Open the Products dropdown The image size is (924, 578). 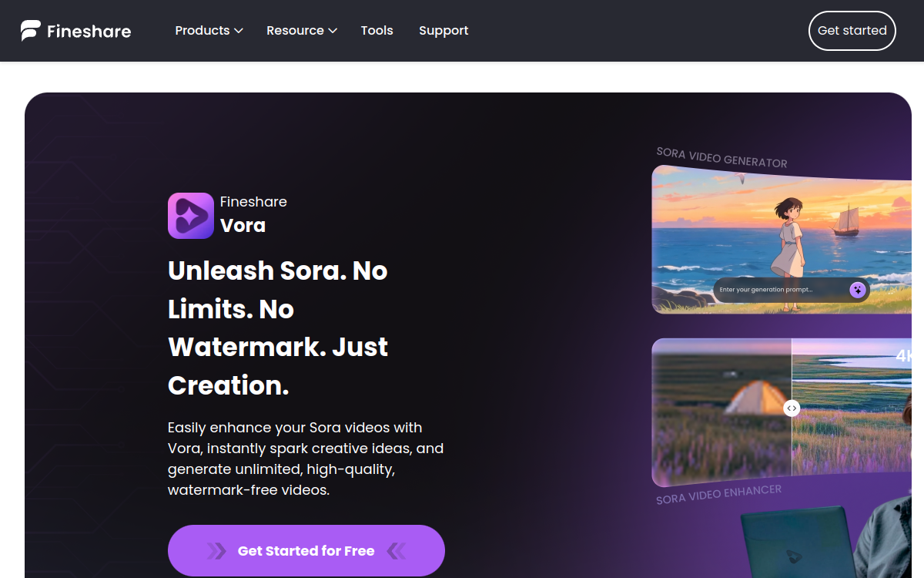pos(202,30)
